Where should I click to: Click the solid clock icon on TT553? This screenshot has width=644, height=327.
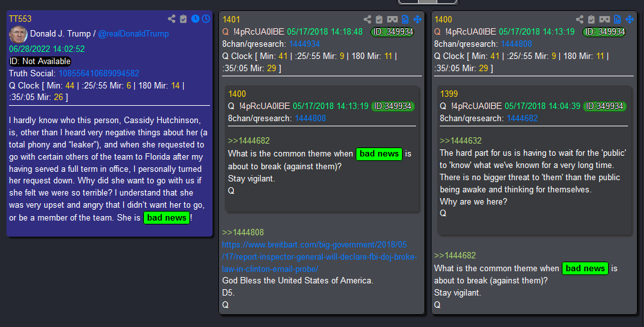(195, 19)
